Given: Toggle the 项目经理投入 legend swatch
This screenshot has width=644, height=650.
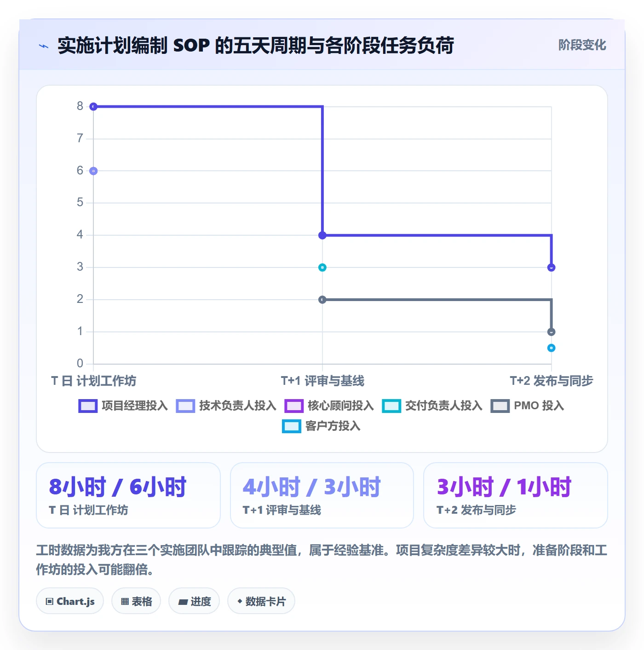Looking at the screenshot, I should point(88,406).
